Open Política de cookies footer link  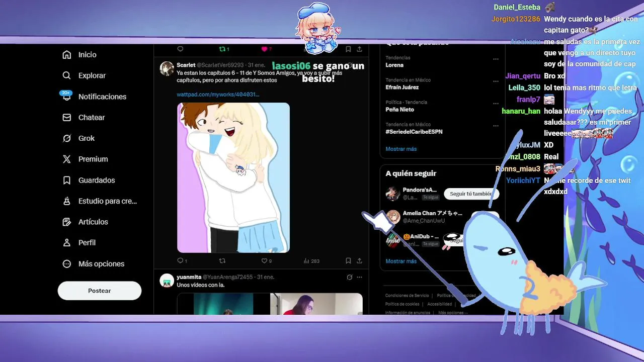[402, 304]
